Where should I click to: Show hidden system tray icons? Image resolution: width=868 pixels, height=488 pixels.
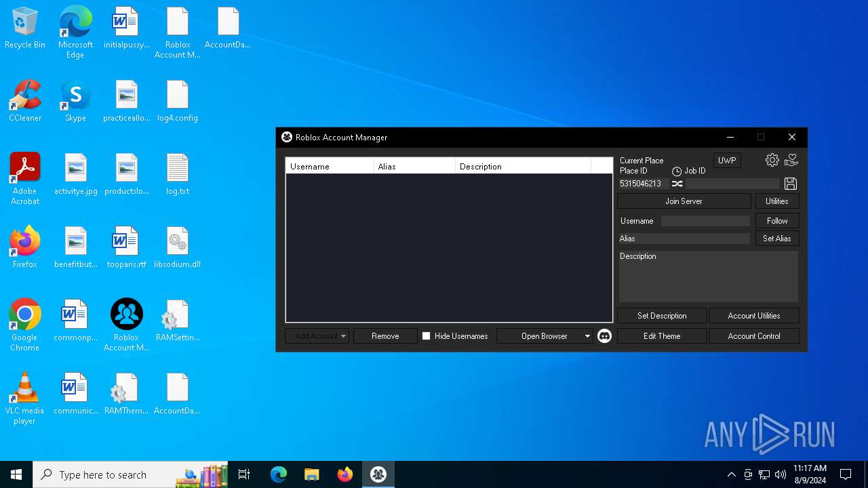click(731, 474)
